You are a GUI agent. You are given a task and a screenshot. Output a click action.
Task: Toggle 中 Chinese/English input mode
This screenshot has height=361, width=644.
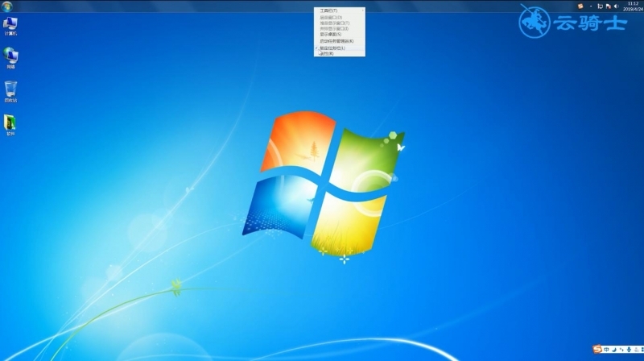(606, 350)
